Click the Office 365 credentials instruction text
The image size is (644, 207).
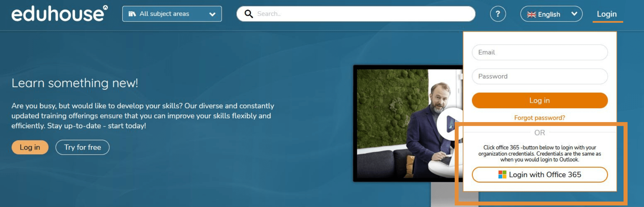click(540, 153)
